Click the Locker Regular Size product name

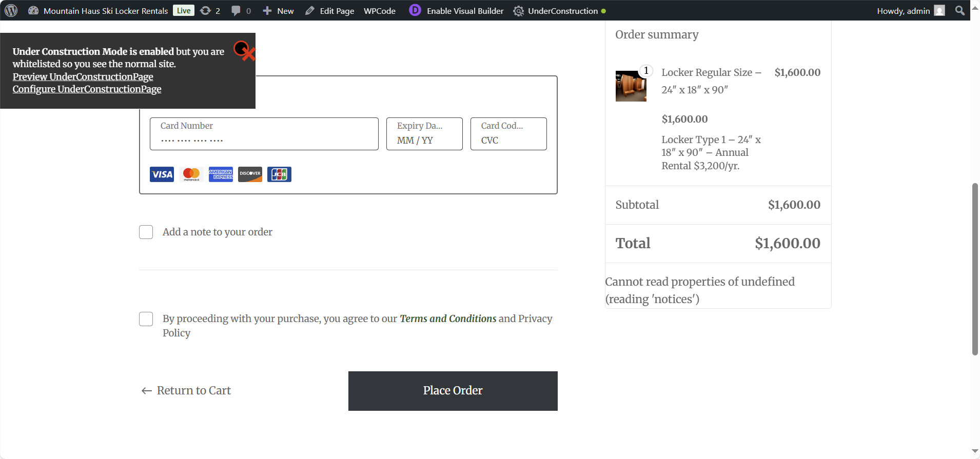711,81
